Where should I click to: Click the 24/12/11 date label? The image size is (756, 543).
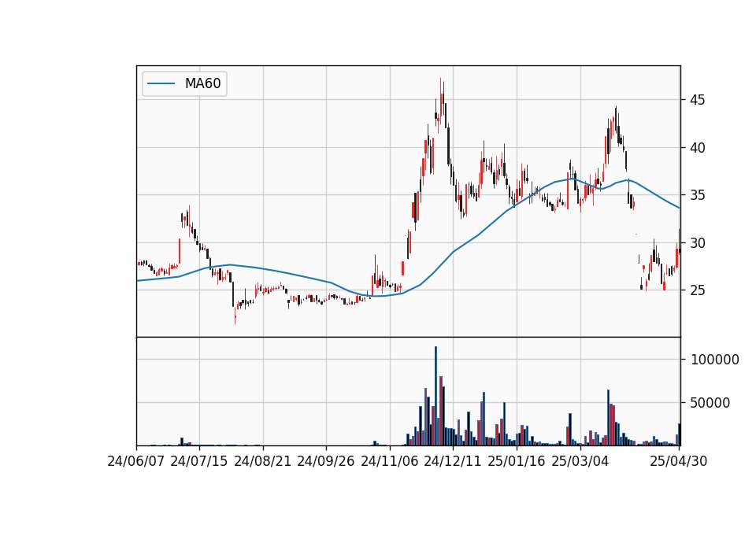[x=453, y=461]
